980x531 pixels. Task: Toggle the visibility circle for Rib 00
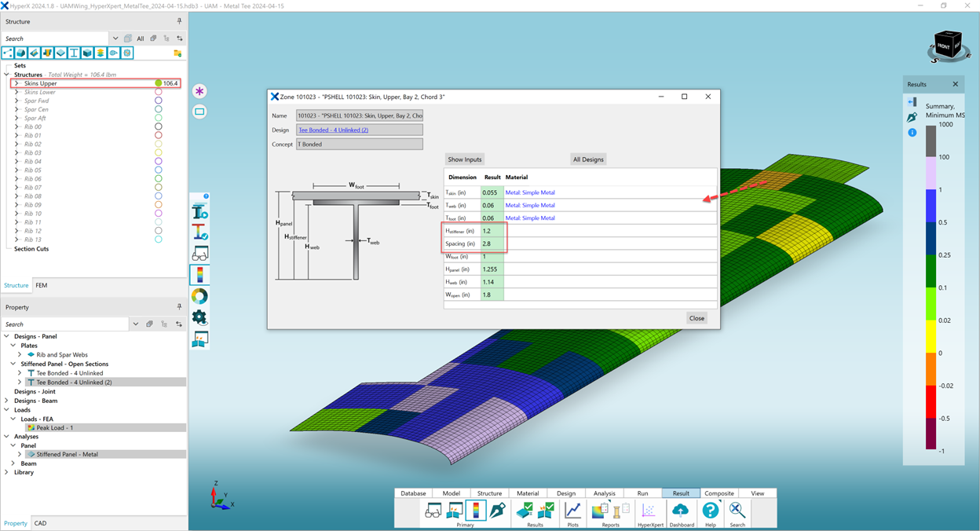tap(158, 126)
